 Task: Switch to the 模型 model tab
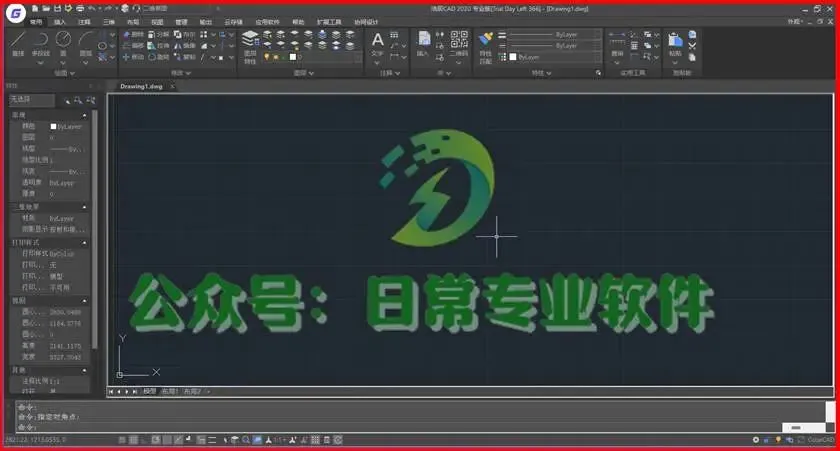click(x=149, y=392)
